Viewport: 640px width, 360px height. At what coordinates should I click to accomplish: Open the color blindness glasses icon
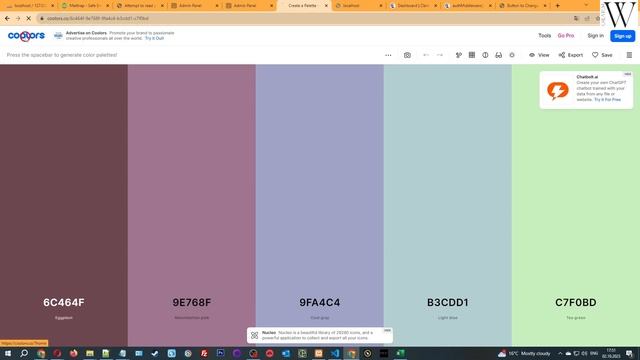(x=499, y=55)
